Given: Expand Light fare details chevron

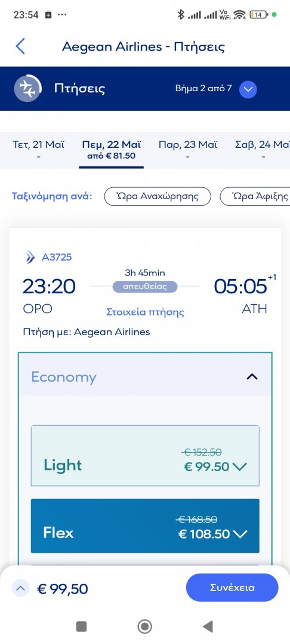Looking at the screenshot, I should [x=239, y=466].
